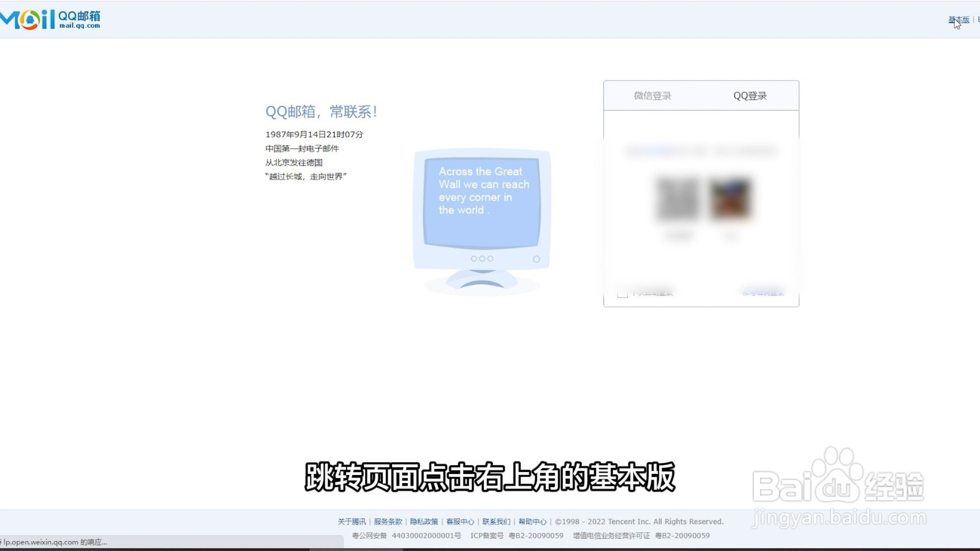
Task: Click the text '中国第一封电子邮件'
Action: pyautogui.click(x=302, y=148)
